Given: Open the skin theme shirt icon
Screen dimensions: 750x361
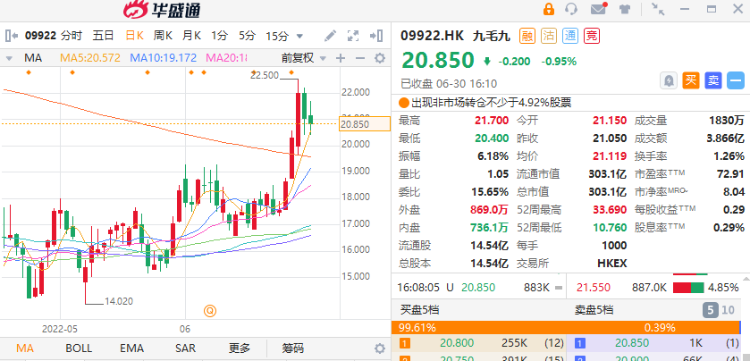Looking at the screenshot, I should tap(624, 9).
